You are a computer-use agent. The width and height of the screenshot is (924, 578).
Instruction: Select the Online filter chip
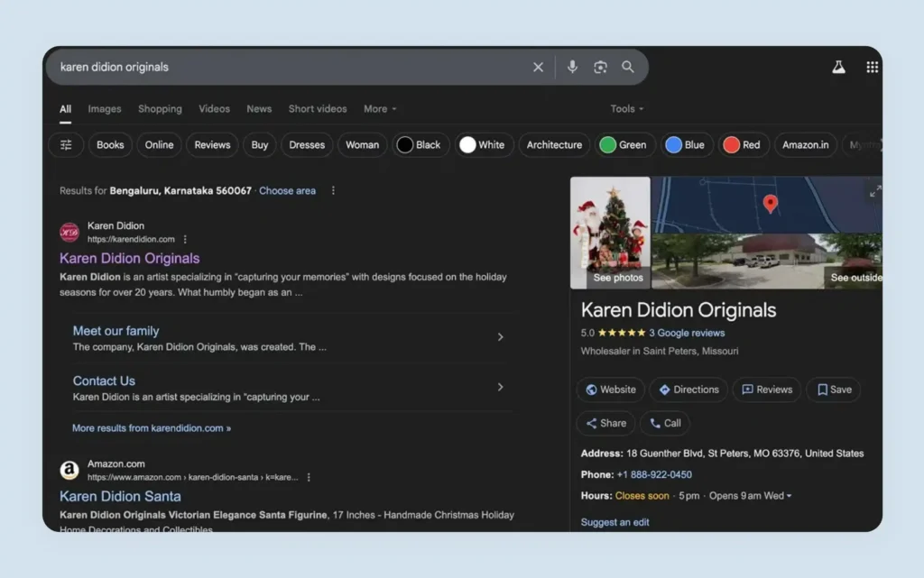(x=159, y=145)
